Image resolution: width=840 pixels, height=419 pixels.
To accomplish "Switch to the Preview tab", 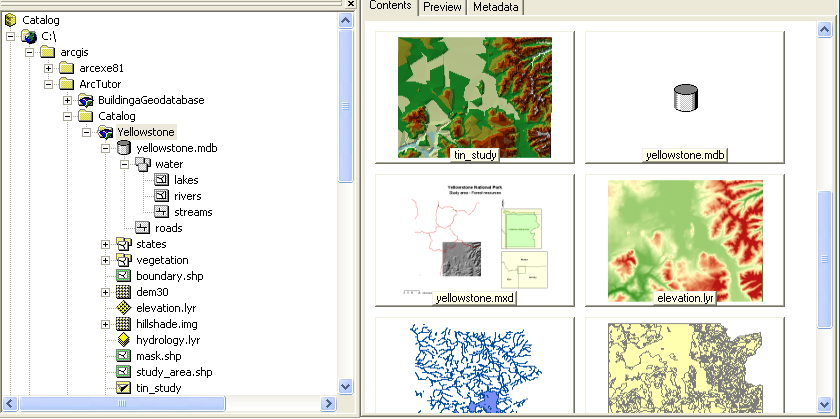I will click(442, 7).
